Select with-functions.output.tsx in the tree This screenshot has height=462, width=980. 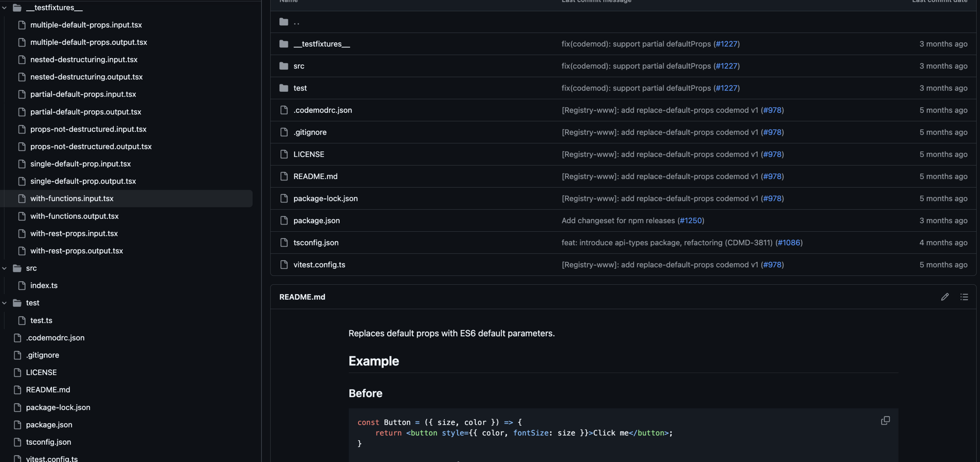coord(74,216)
